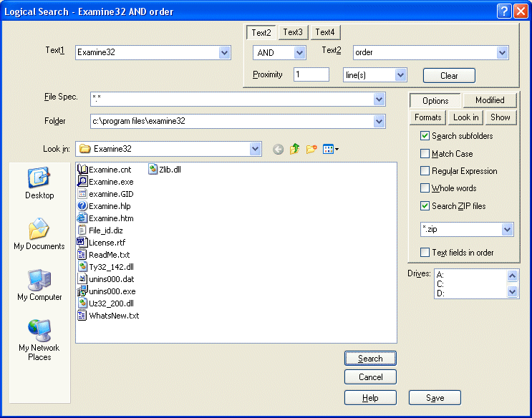532x418 pixels.
Task: Click the Help button
Action: 370,398
